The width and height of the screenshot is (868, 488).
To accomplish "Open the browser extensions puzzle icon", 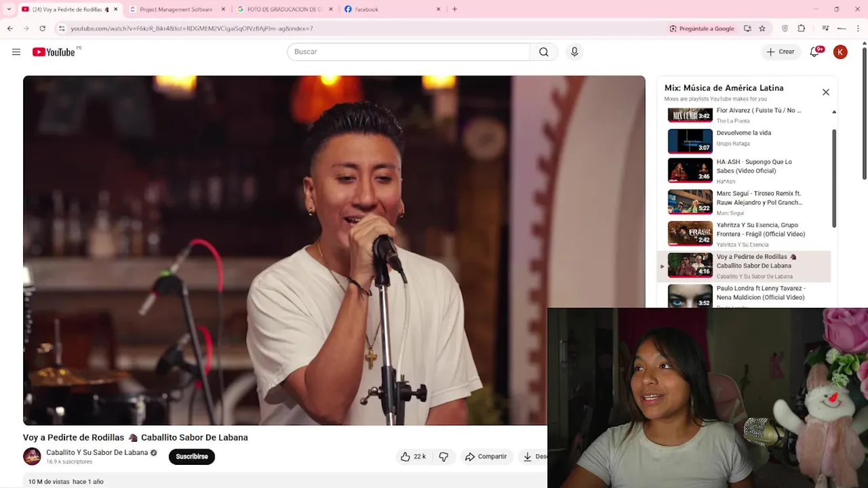I will [802, 28].
